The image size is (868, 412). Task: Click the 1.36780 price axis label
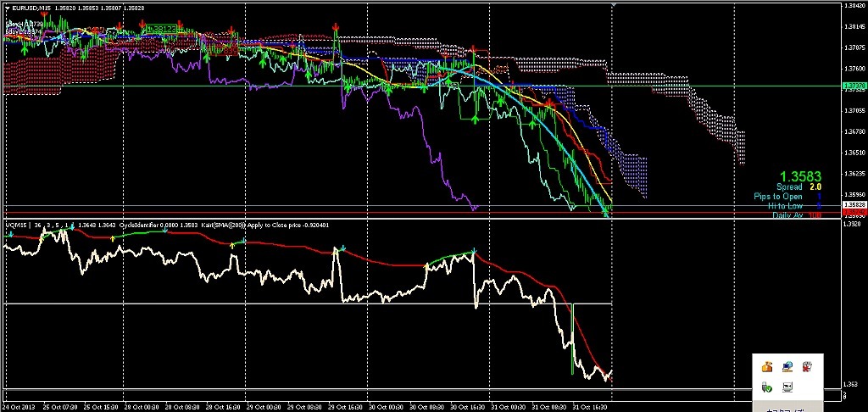854,131
